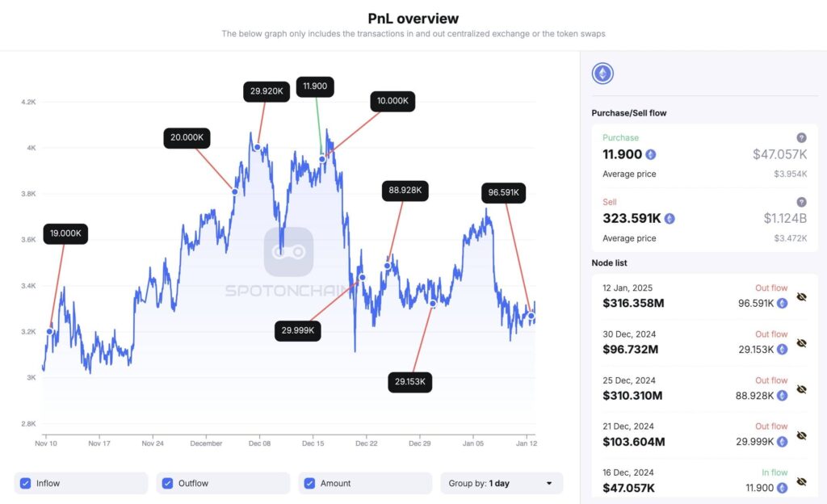This screenshot has width=827, height=504.
Task: Select the 88.928K outflow chart label
Action: (405, 191)
